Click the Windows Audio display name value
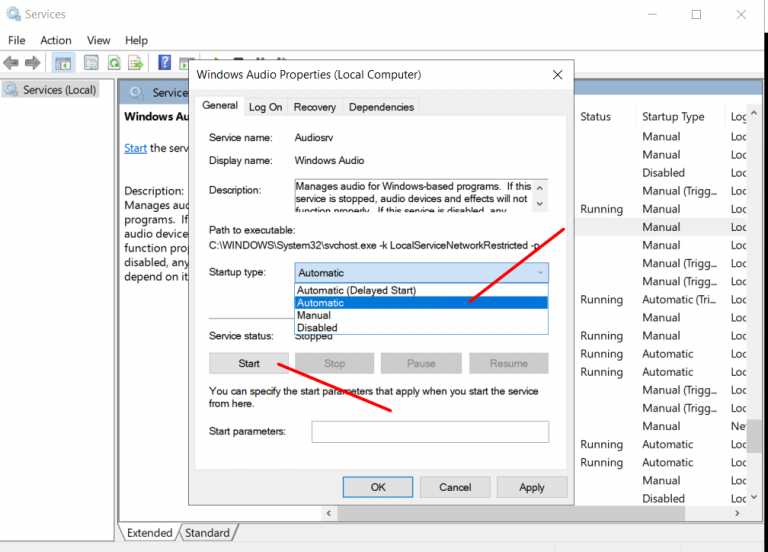Screen dimensions: 768x552 [329, 161]
